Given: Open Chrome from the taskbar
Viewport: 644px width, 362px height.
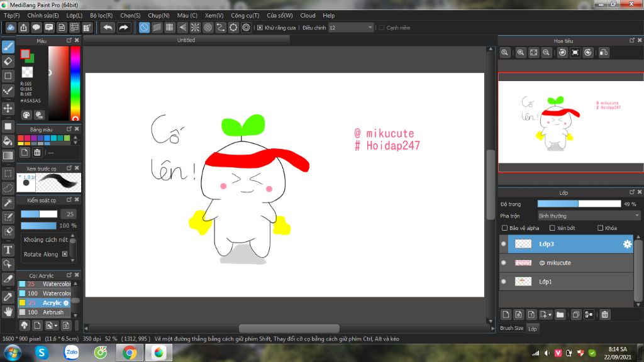Looking at the screenshot, I should tap(130, 353).
